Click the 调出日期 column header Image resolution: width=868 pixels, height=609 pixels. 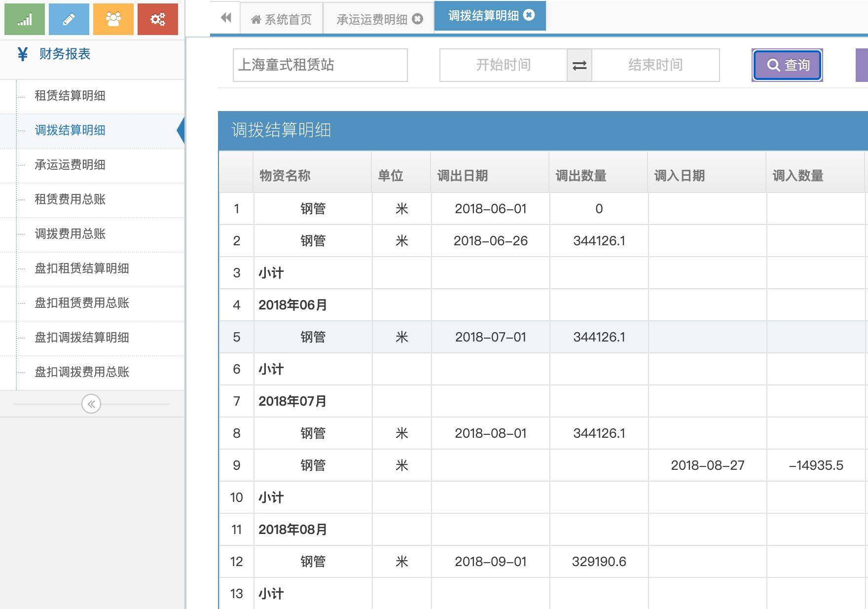[463, 176]
